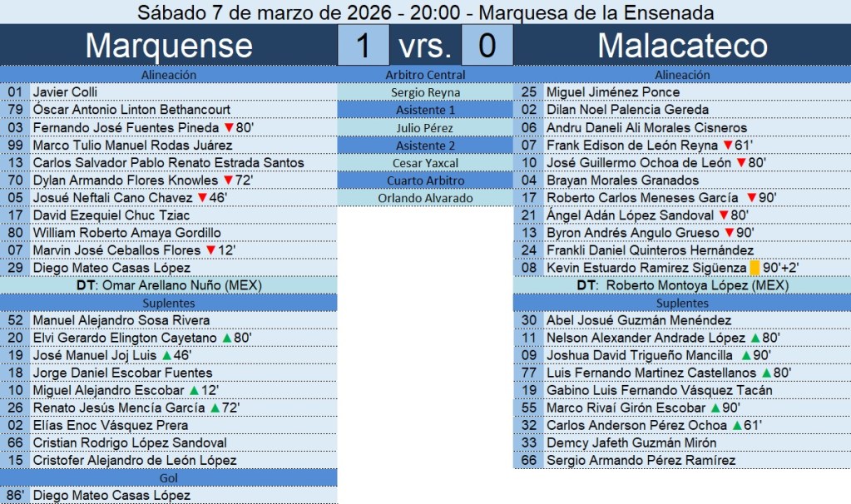Click the red arrow next to Marvin José Ceballos Flores

(210, 250)
